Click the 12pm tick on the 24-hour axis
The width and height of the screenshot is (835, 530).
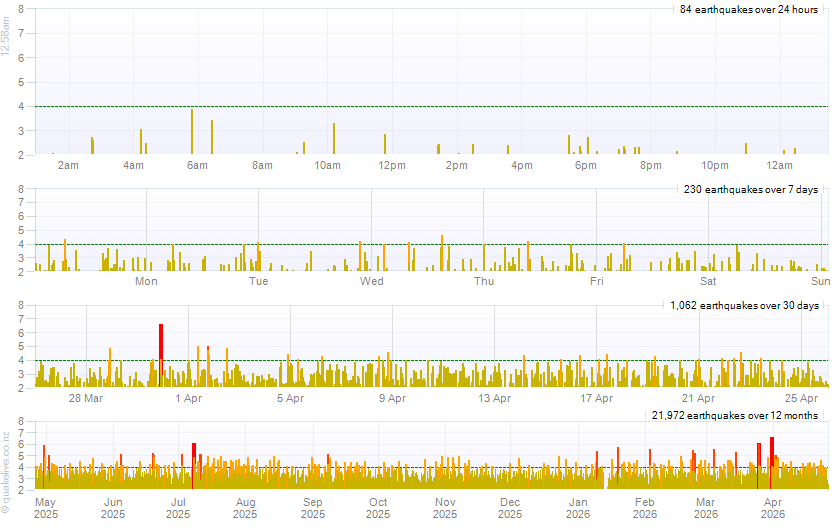pyautogui.click(x=392, y=165)
